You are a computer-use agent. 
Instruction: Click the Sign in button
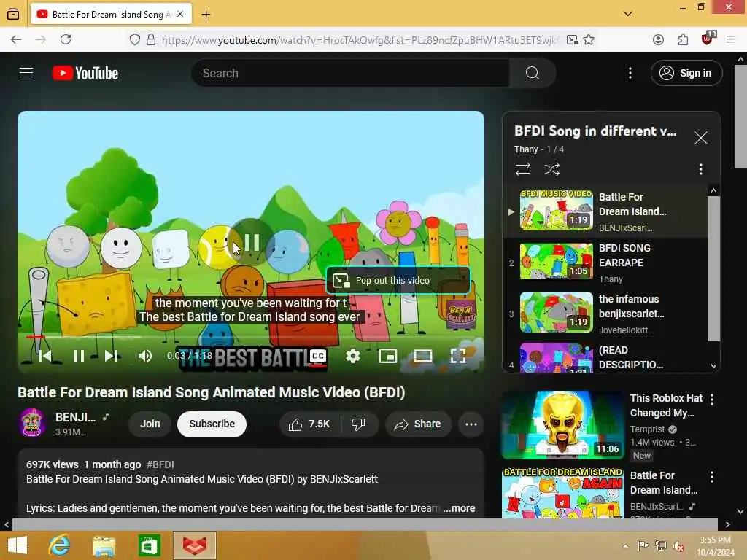click(x=686, y=73)
